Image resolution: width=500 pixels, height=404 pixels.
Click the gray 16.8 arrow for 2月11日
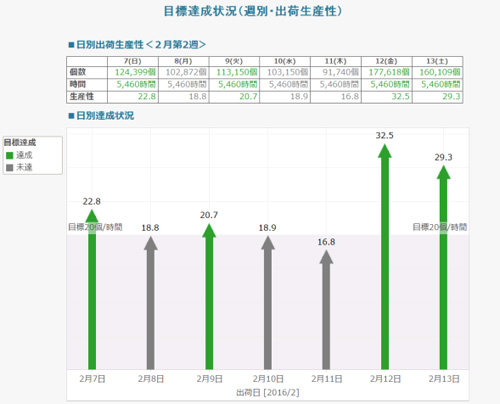point(326,310)
